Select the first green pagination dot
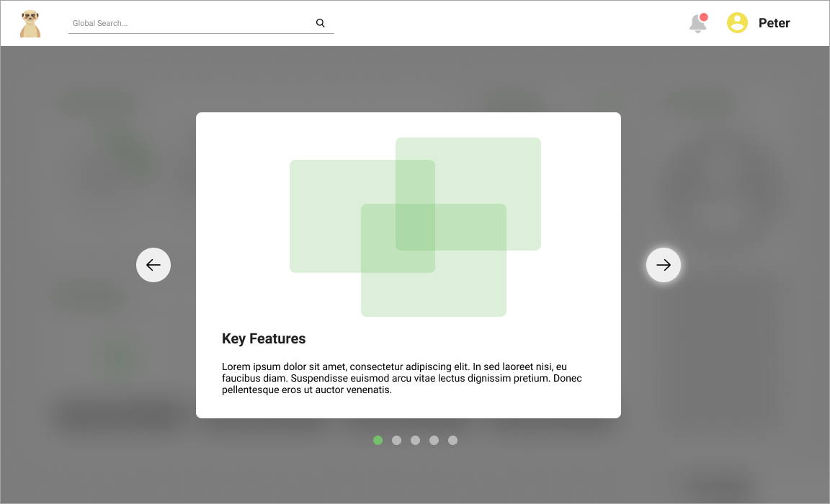The height and width of the screenshot is (504, 830). coord(378,441)
